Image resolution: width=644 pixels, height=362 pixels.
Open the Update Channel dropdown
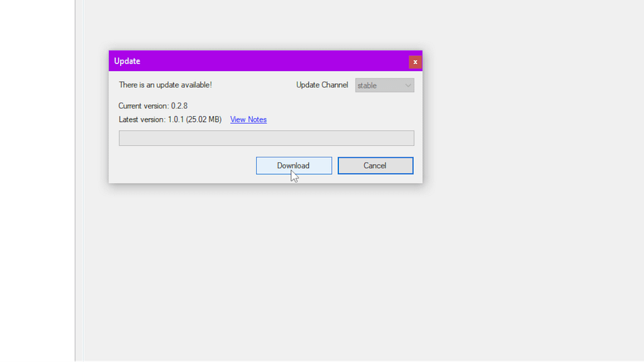[384, 85]
